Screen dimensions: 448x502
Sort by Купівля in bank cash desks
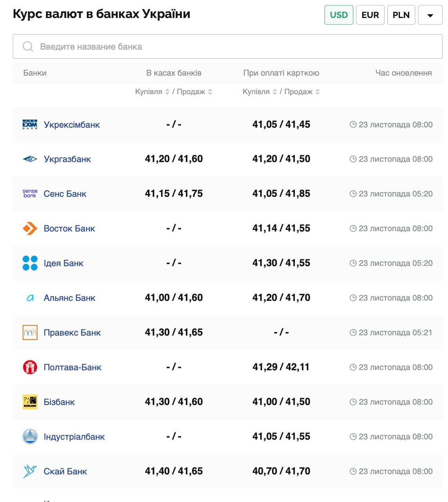[167, 92]
